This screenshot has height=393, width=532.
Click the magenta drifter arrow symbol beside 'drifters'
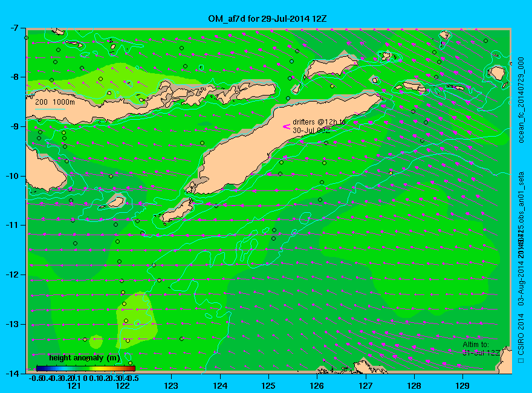point(287,126)
